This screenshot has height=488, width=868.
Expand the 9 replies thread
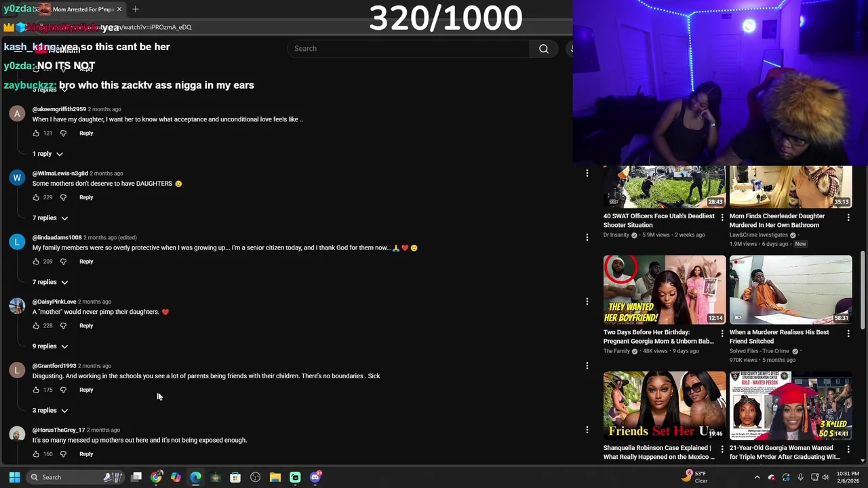(50, 346)
